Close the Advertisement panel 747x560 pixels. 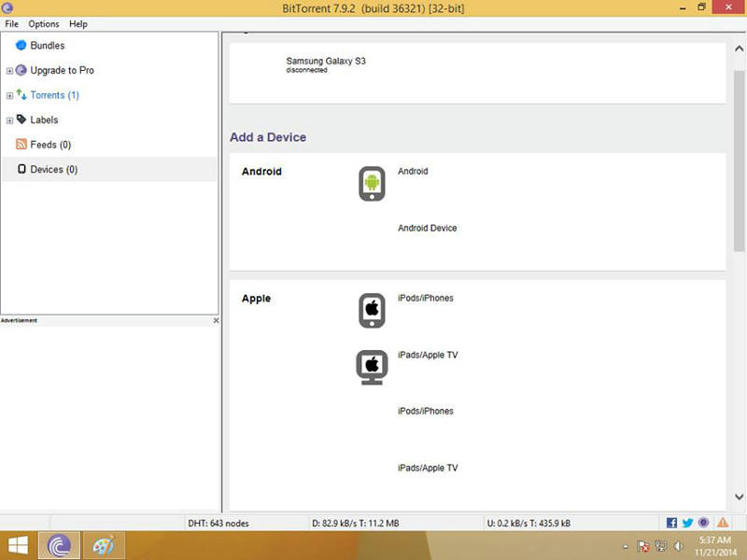tap(216, 320)
